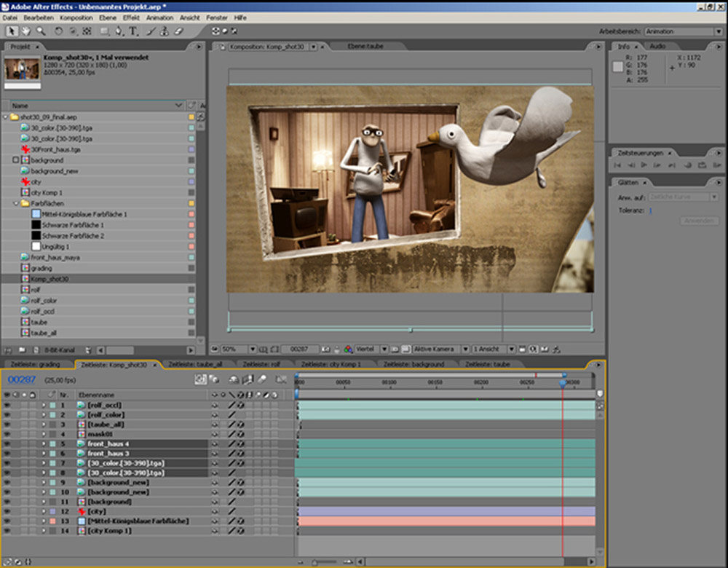728x568 pixels.
Task: Select grading item in project panel
Action: pos(41,268)
